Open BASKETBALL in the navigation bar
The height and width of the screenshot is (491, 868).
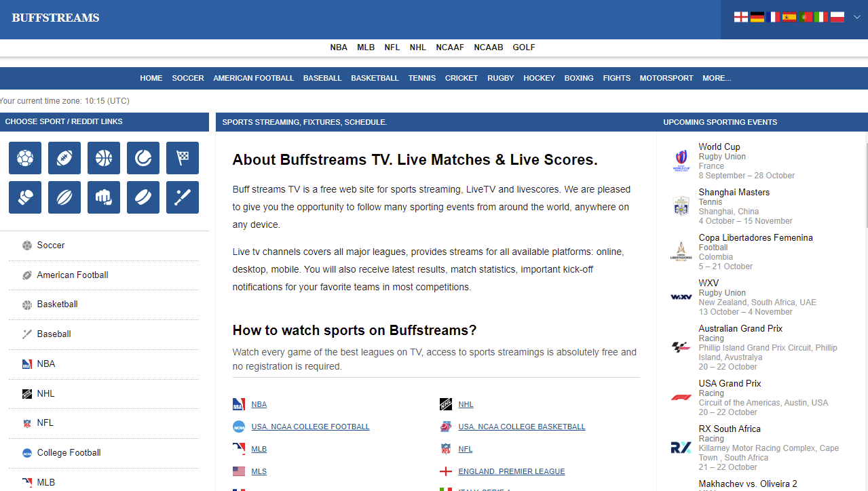[x=375, y=78]
